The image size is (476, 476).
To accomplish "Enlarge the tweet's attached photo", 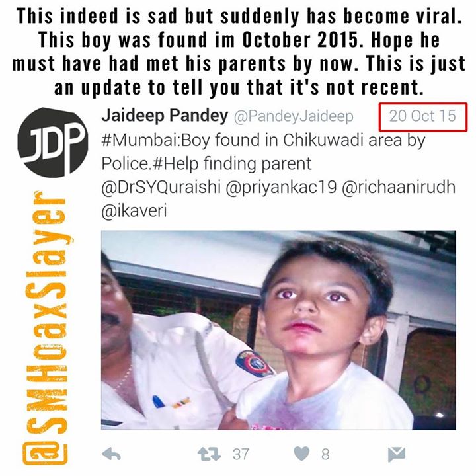I will [x=278, y=330].
